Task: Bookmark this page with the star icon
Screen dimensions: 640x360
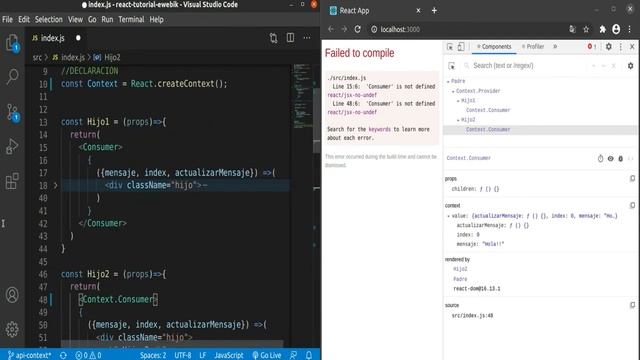Action: coord(586,29)
